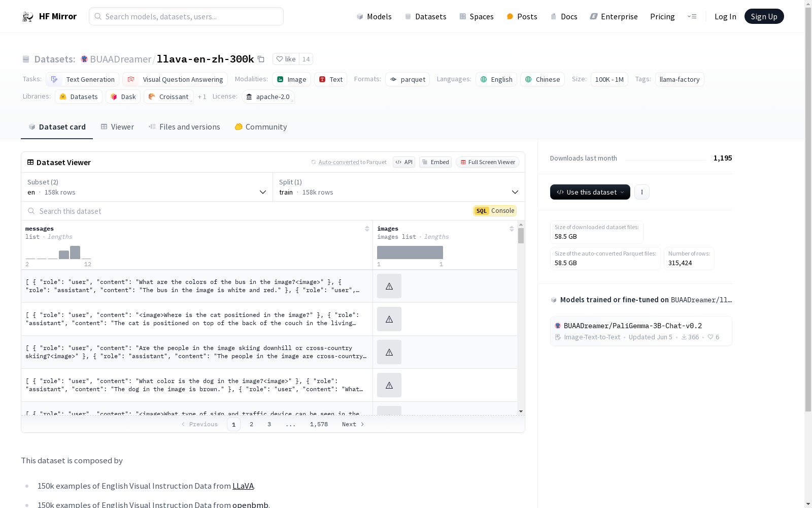Switch to the Dataset card tab
This screenshot has height=508, width=812.
pyautogui.click(x=57, y=127)
